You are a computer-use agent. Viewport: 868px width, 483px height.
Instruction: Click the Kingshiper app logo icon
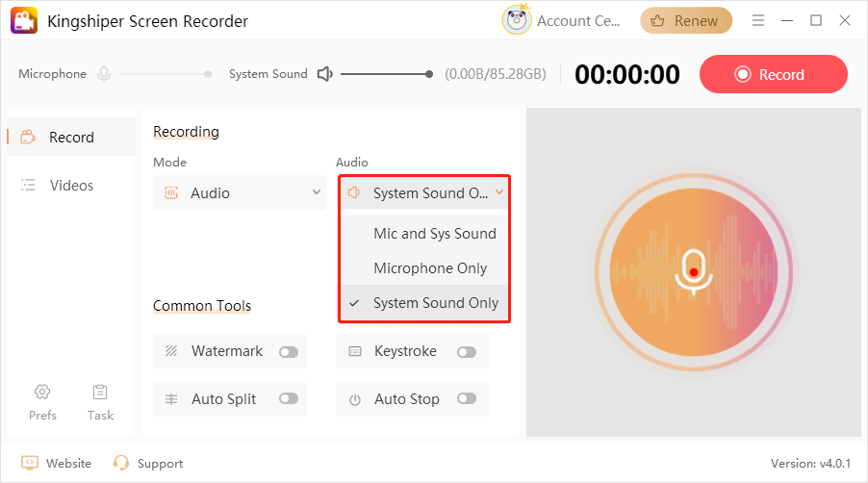point(24,20)
